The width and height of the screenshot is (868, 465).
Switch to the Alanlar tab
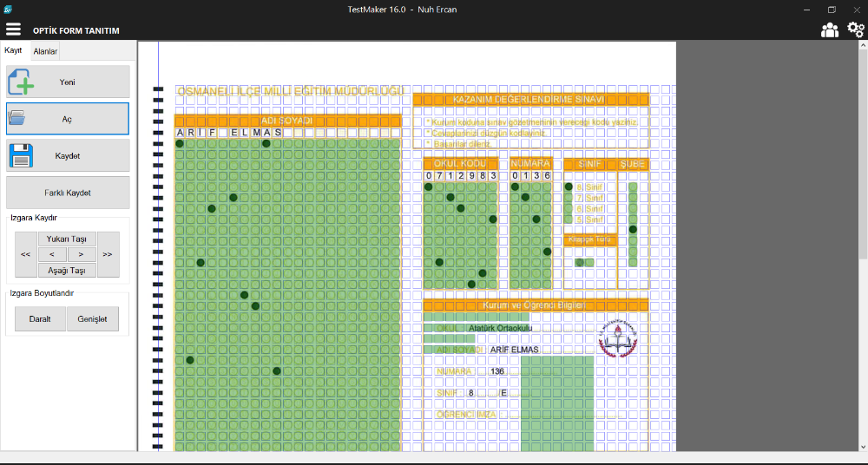click(x=45, y=51)
